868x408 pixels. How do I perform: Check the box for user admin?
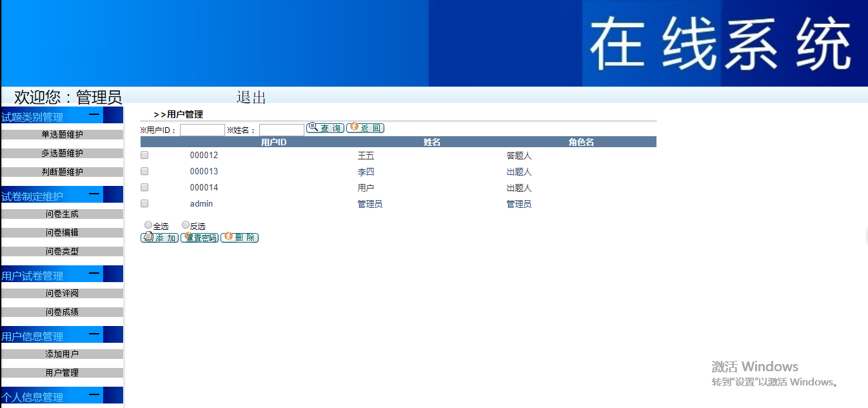[144, 203]
